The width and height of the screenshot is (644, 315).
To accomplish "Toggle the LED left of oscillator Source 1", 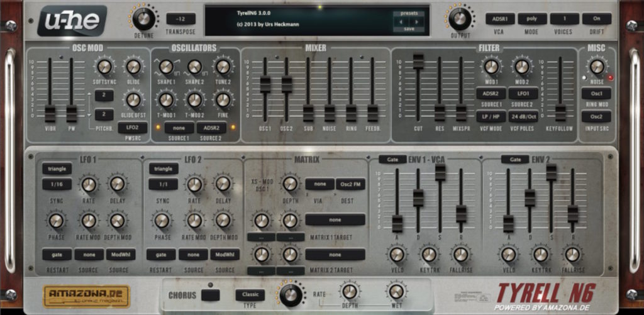I will [158, 127].
